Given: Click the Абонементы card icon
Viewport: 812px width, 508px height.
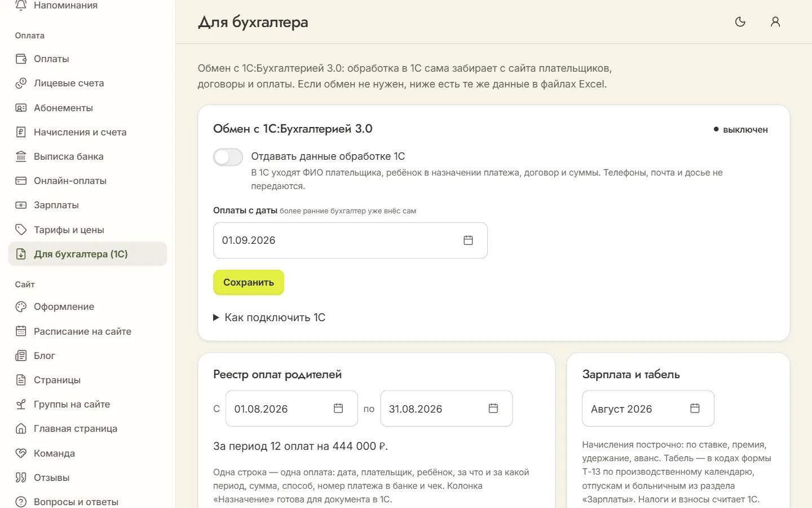Looking at the screenshot, I should point(21,108).
